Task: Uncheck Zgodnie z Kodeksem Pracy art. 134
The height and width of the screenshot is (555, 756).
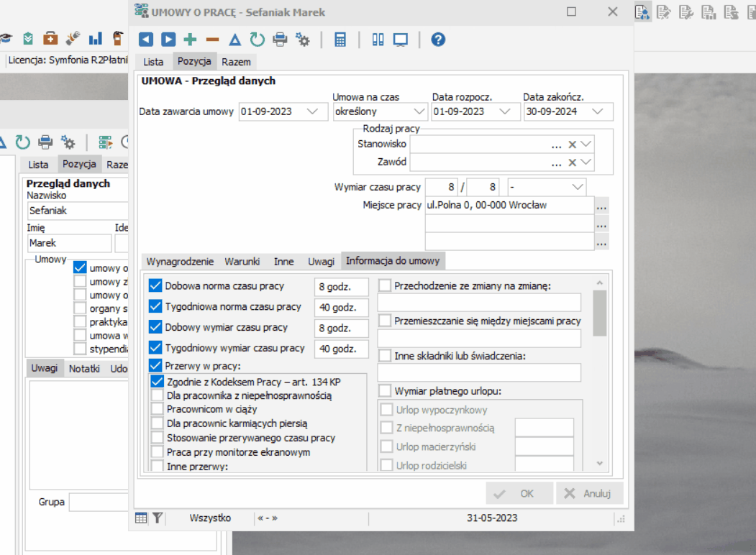Action: click(x=158, y=382)
